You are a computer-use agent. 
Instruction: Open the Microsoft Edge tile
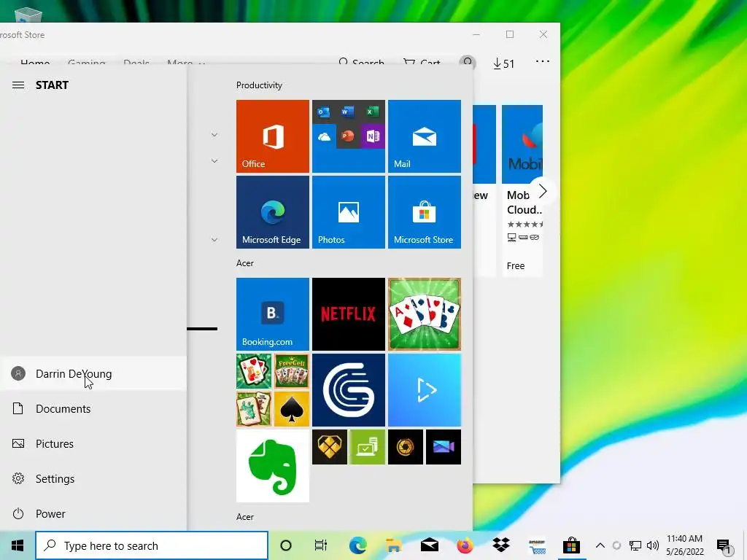point(273,212)
